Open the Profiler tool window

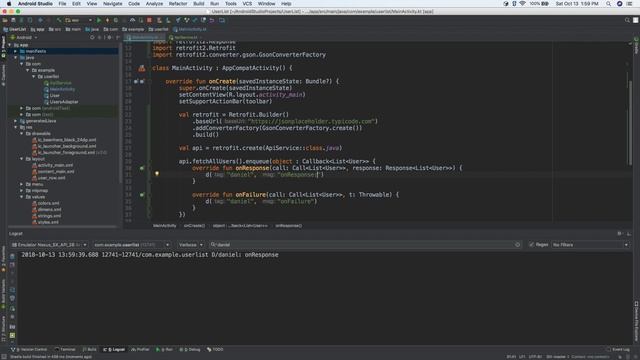point(140,349)
